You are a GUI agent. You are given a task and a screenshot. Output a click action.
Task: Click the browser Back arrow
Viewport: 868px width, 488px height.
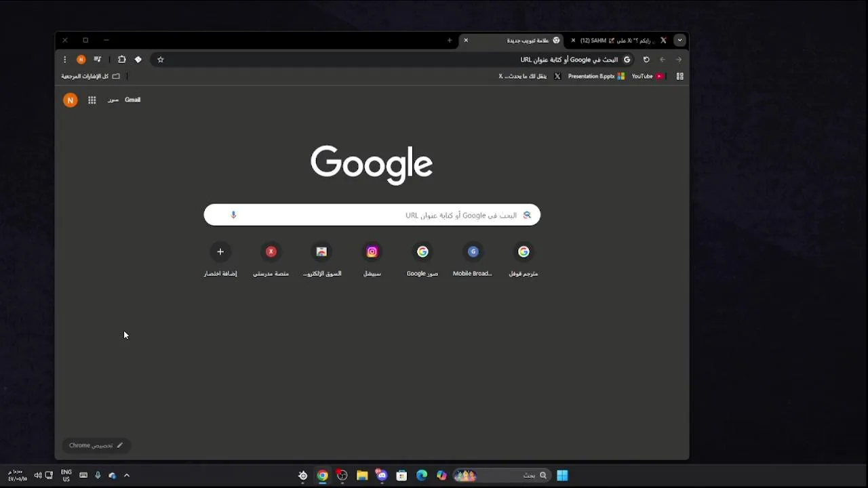click(x=663, y=60)
